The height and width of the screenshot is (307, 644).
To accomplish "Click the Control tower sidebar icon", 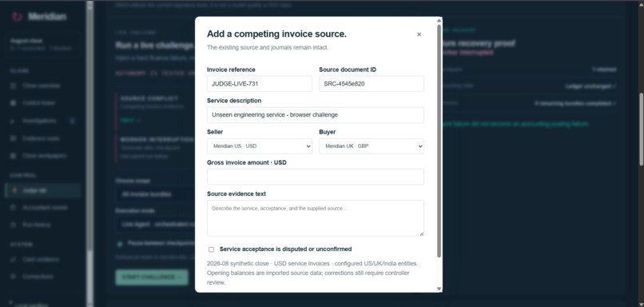I will coord(14,103).
